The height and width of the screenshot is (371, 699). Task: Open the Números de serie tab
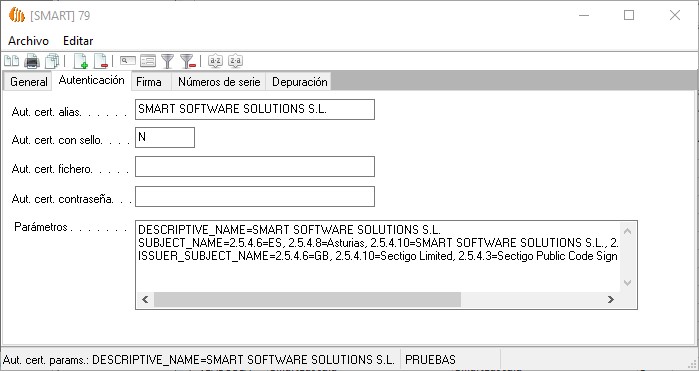pyautogui.click(x=219, y=82)
